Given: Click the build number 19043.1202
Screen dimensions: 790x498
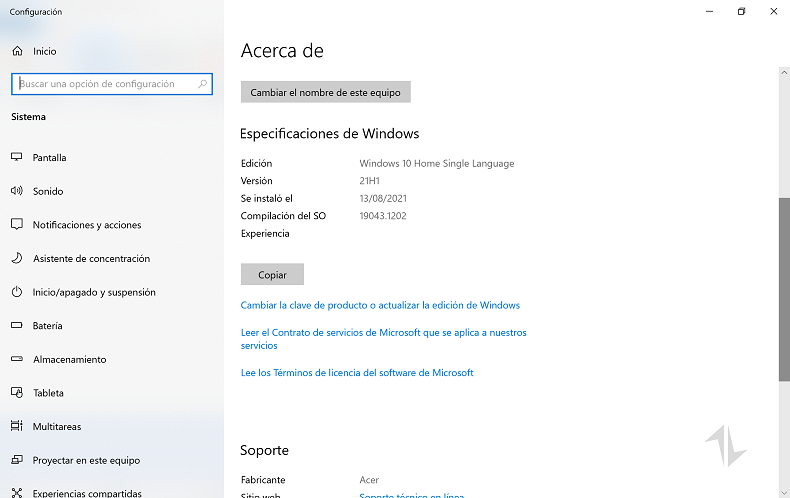Looking at the screenshot, I should click(383, 216).
